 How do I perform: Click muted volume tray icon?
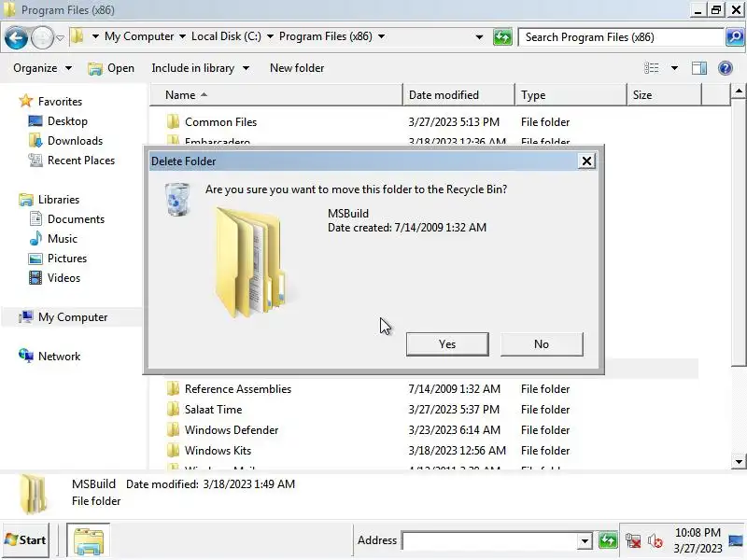coord(655,541)
